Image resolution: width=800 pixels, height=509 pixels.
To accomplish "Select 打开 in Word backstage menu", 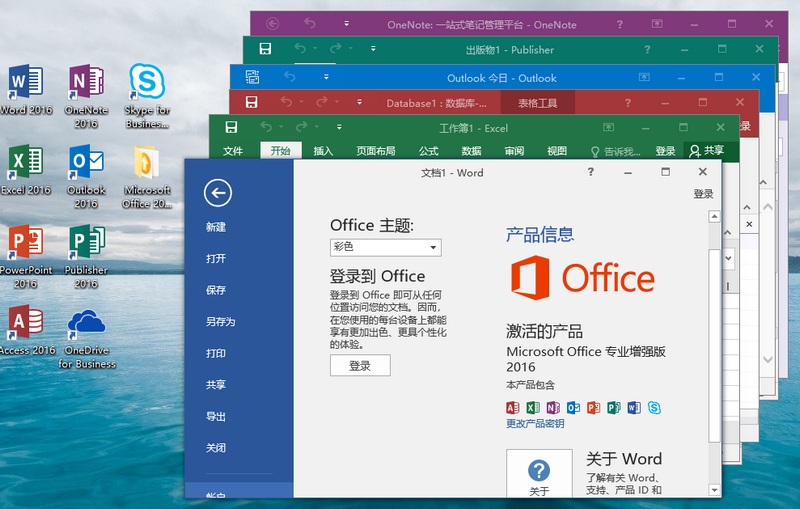I will [x=216, y=258].
